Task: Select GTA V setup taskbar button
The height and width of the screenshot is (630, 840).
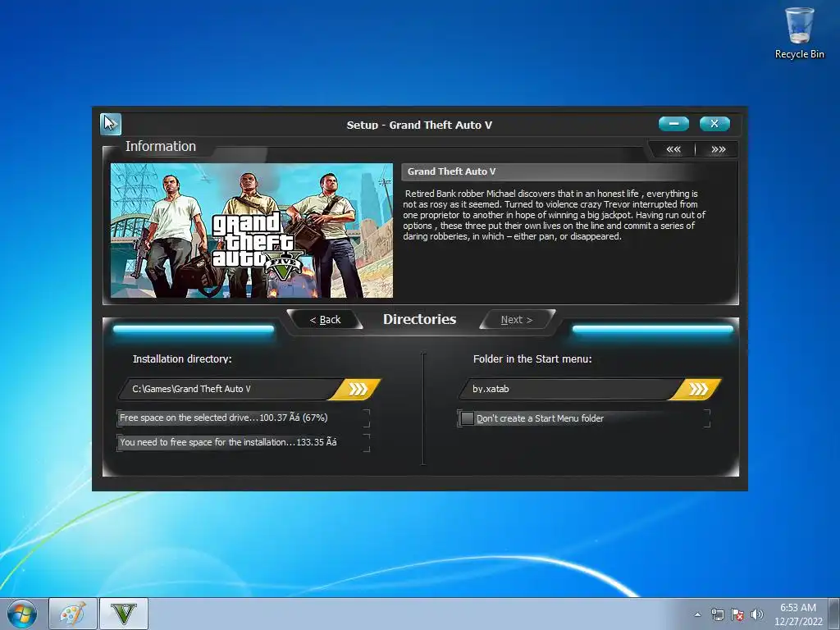Action: coord(124,614)
